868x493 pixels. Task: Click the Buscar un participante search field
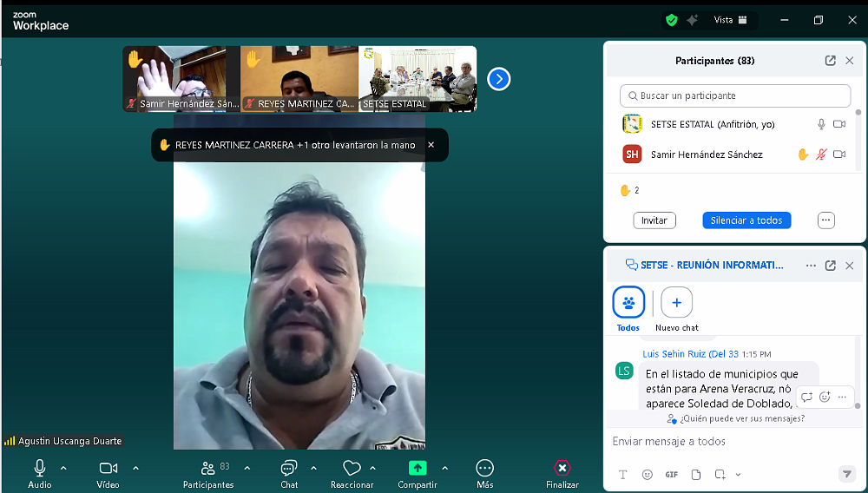pos(735,95)
